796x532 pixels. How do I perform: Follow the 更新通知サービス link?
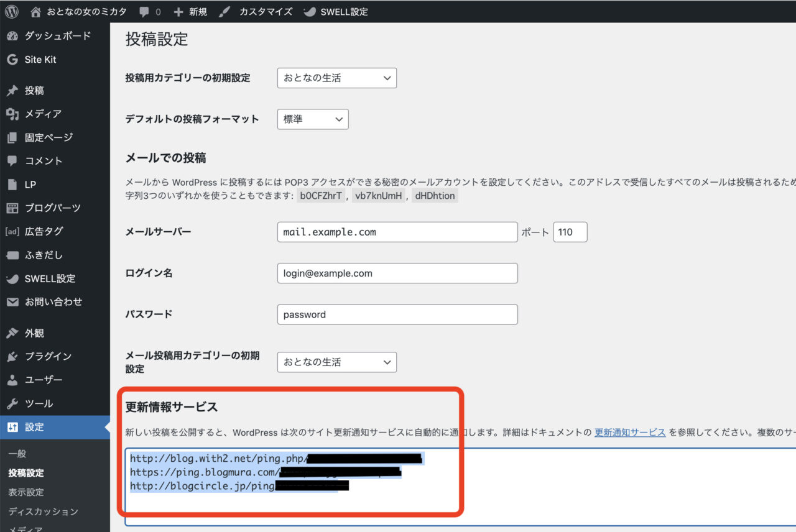click(630, 432)
